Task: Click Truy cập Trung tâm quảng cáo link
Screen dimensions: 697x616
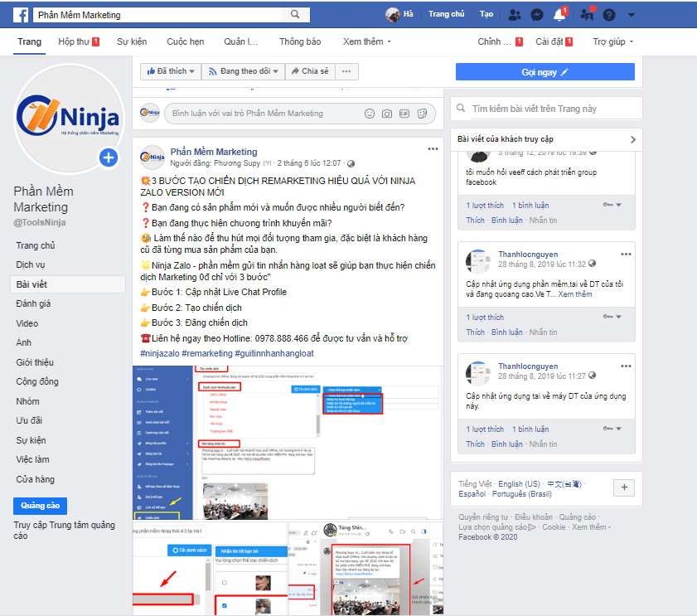Action: click(64, 530)
